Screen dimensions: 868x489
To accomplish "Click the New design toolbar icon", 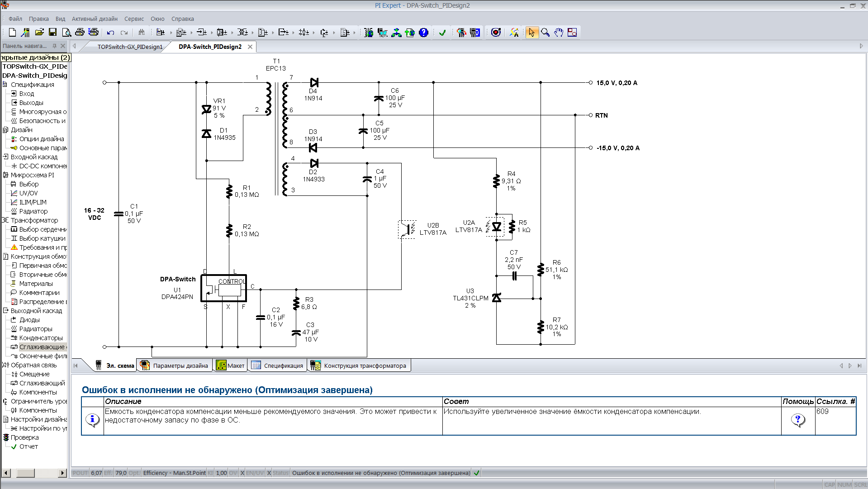I will click(x=12, y=32).
